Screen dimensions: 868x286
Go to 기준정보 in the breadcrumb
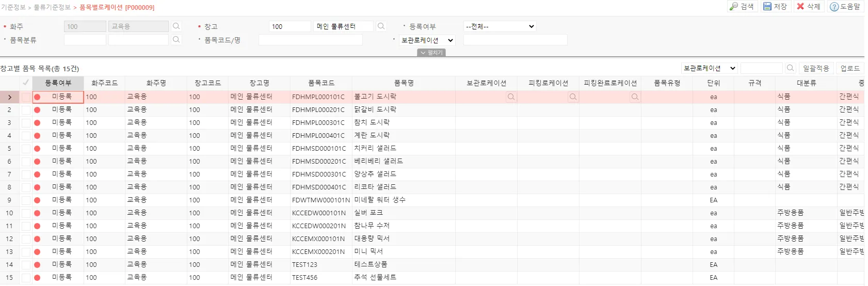(13, 7)
